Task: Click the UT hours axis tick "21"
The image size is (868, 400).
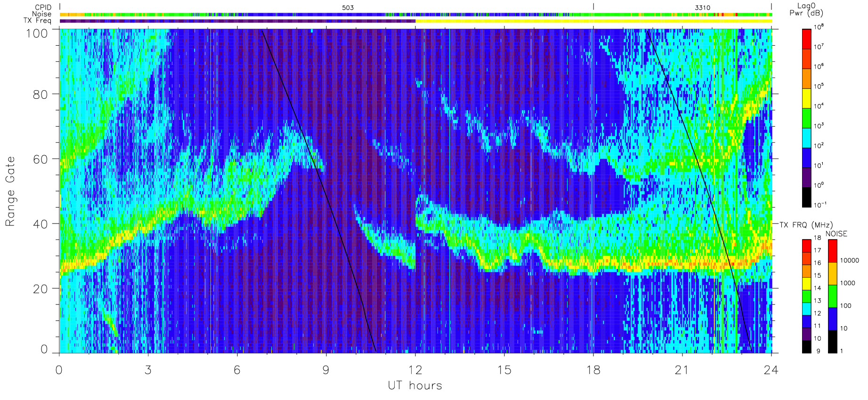Action: (682, 370)
